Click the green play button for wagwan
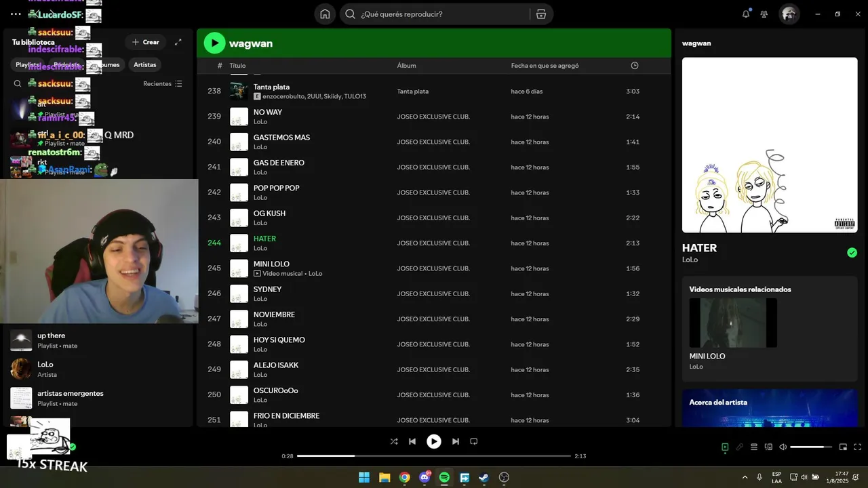The height and width of the screenshot is (488, 868). [214, 43]
